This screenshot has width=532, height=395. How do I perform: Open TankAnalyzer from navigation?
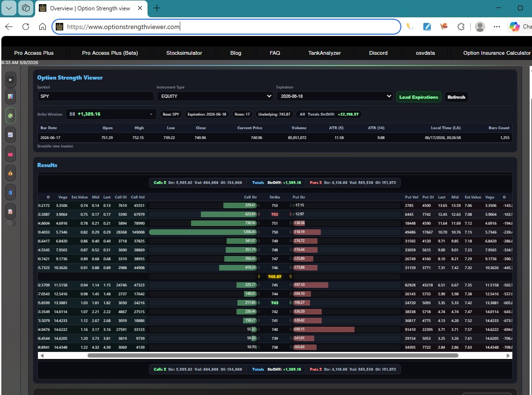(x=325, y=53)
